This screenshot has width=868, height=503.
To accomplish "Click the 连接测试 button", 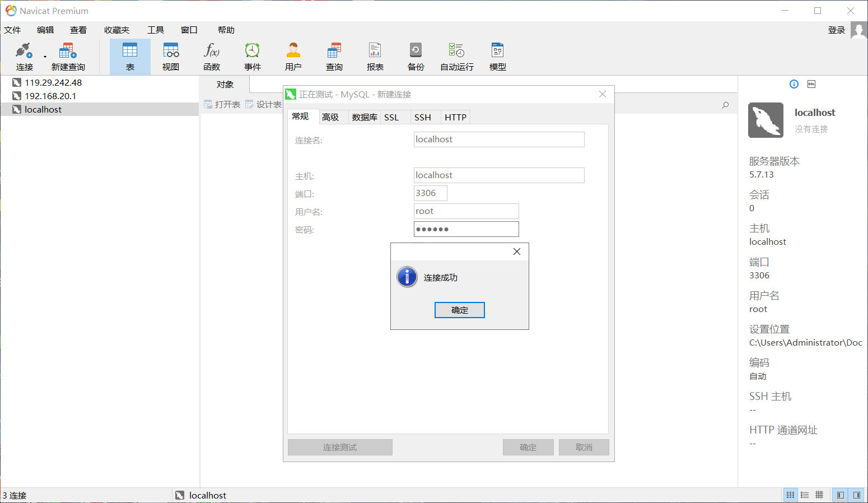I will [340, 447].
